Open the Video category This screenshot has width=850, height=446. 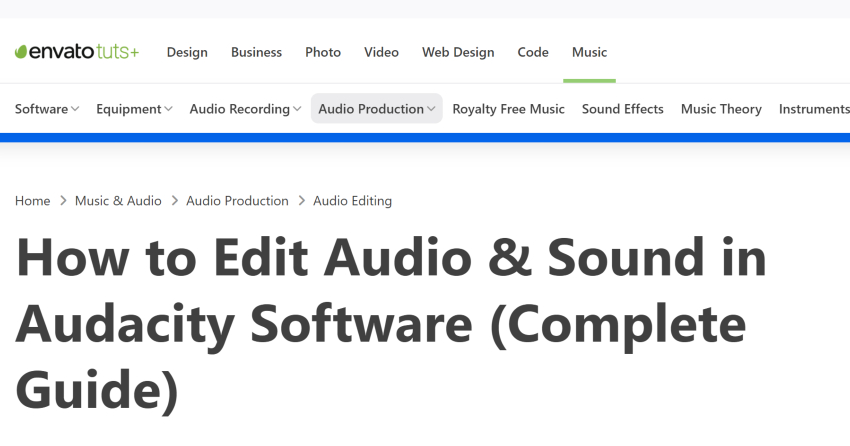coord(382,52)
